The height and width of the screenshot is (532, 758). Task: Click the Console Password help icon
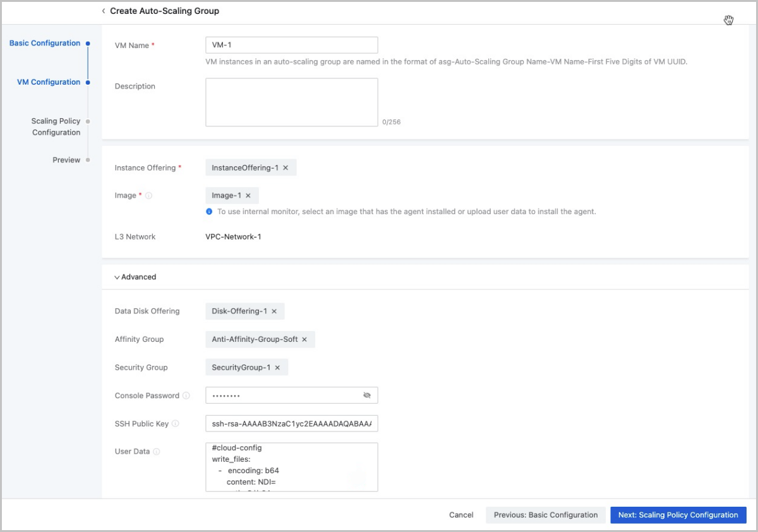point(186,396)
